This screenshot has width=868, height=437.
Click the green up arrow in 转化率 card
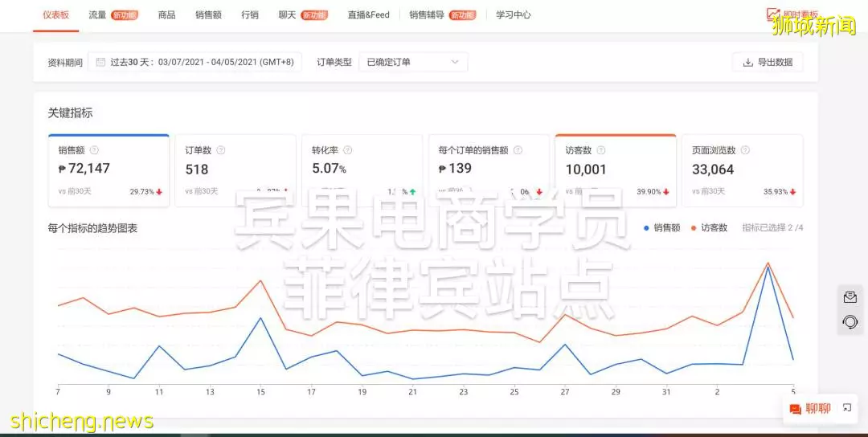413,192
